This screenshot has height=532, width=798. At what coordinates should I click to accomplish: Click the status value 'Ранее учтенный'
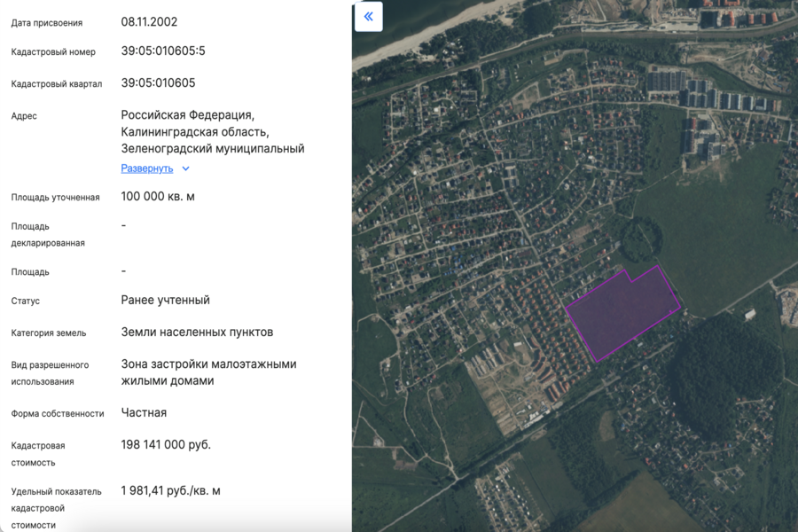pyautogui.click(x=165, y=301)
